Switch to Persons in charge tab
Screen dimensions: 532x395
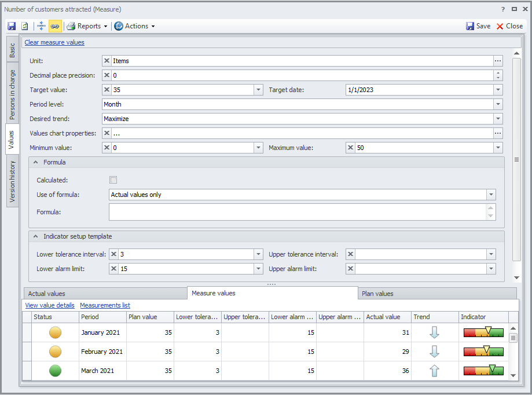(x=12, y=94)
